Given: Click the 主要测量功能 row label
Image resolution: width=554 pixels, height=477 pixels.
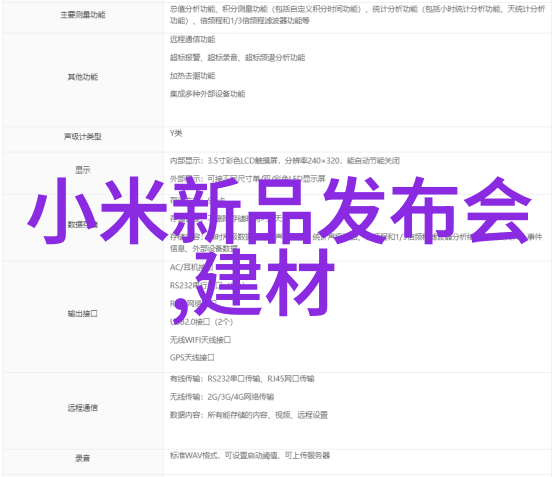Looking at the screenshot, I should [x=83, y=15].
